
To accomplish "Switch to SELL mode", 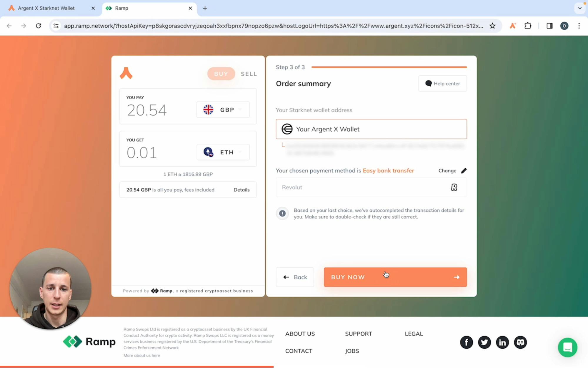I will tap(249, 74).
